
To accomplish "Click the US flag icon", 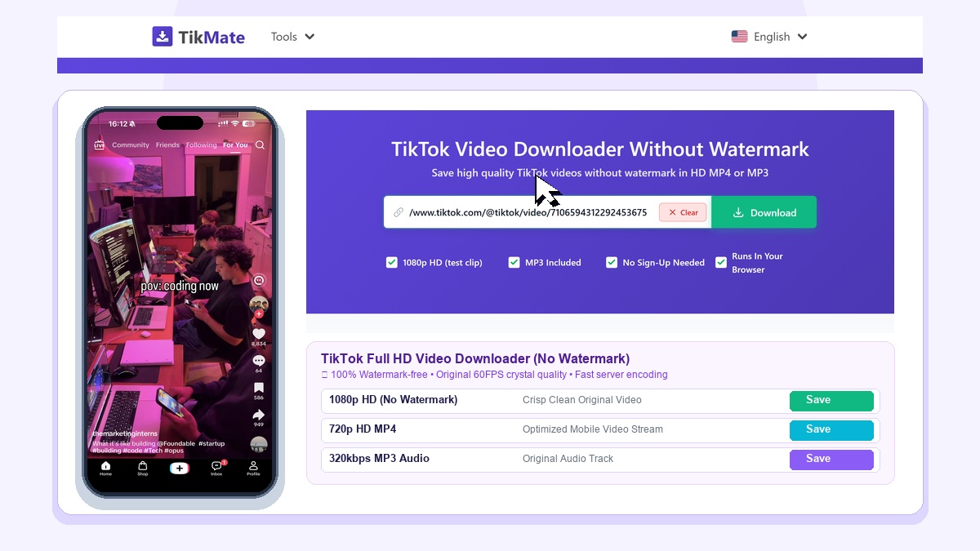I will tap(739, 37).
